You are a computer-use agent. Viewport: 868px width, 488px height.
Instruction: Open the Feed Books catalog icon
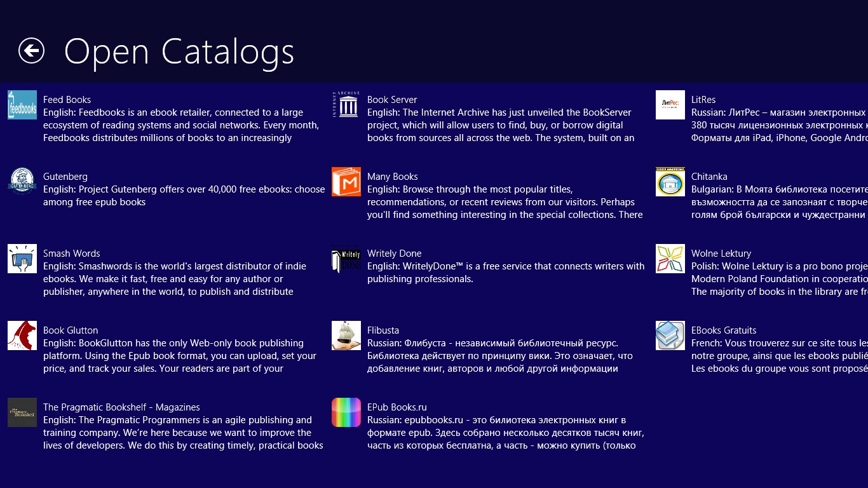click(x=22, y=104)
